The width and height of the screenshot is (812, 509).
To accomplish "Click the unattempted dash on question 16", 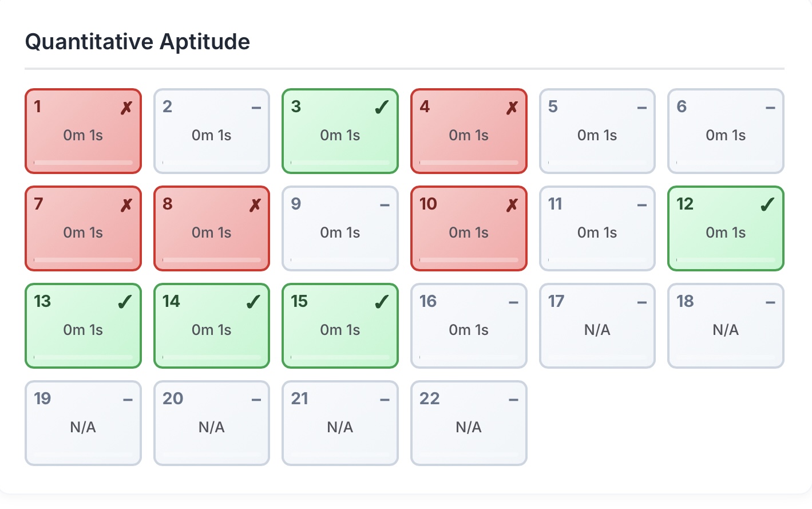I will pyautogui.click(x=513, y=302).
